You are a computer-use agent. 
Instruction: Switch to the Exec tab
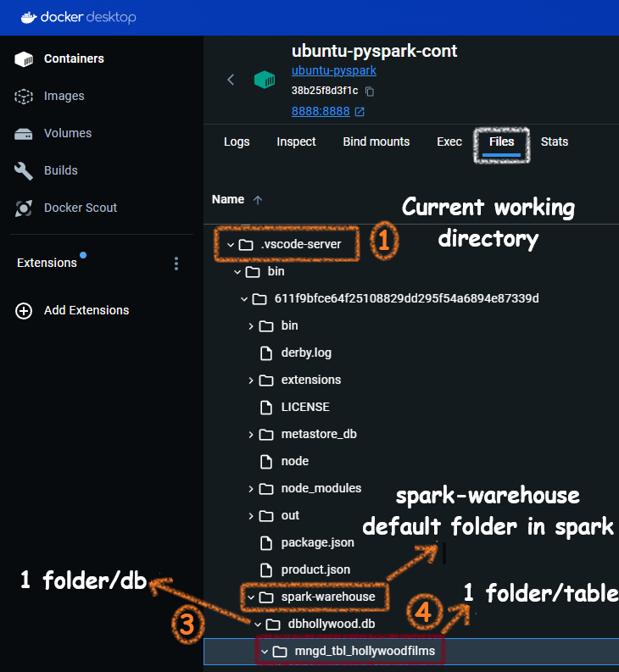449,142
